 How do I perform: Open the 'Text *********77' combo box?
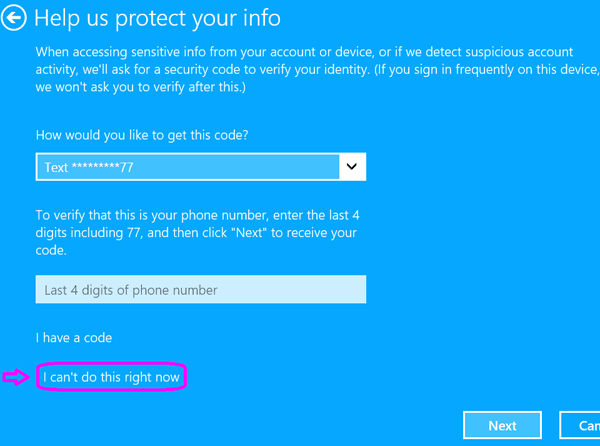pos(201,167)
